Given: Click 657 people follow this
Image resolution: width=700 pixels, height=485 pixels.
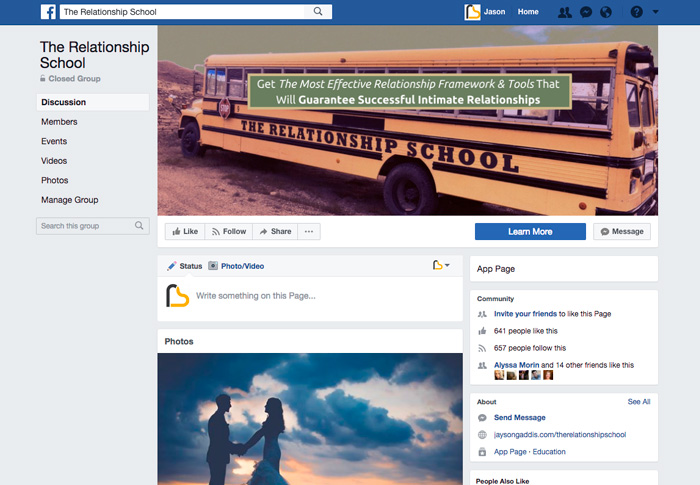Looking at the screenshot, I should tap(529, 348).
